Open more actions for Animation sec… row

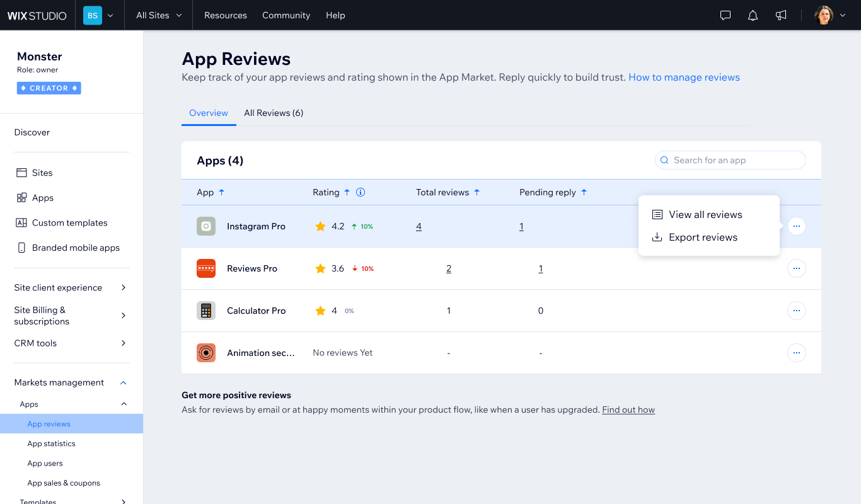coord(797,353)
